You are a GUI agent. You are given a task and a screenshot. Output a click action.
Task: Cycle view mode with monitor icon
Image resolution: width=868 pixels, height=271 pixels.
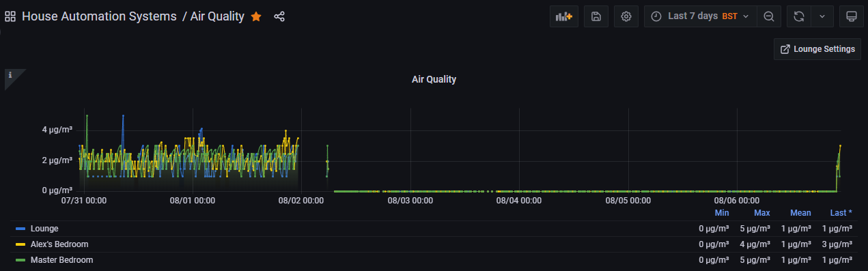click(x=851, y=16)
